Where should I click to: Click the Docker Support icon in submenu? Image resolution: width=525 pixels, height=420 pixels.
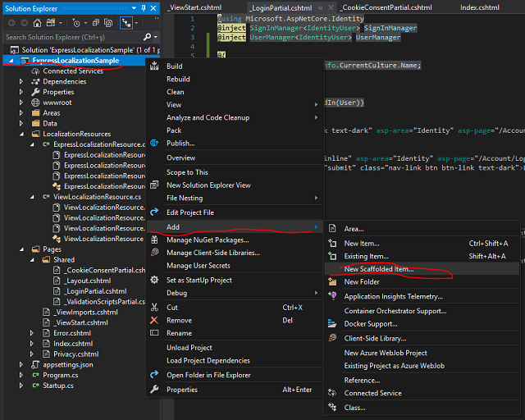tap(331, 323)
